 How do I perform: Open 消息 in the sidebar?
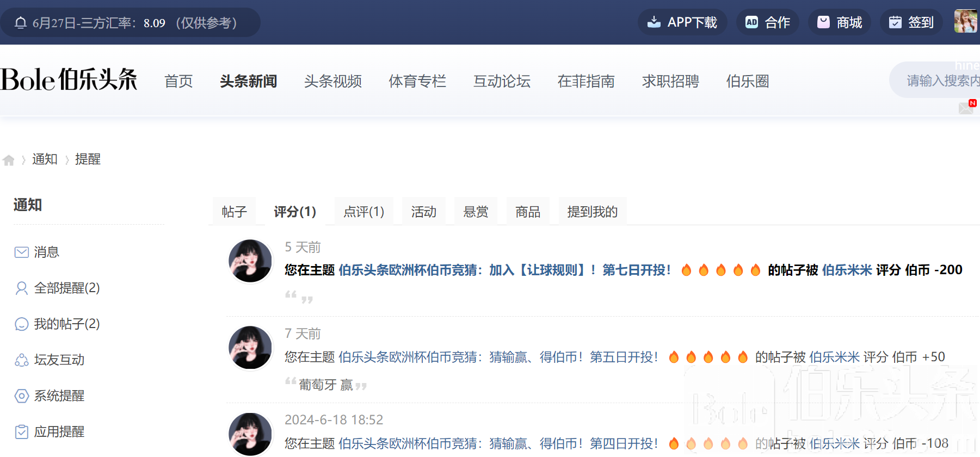coord(46,252)
